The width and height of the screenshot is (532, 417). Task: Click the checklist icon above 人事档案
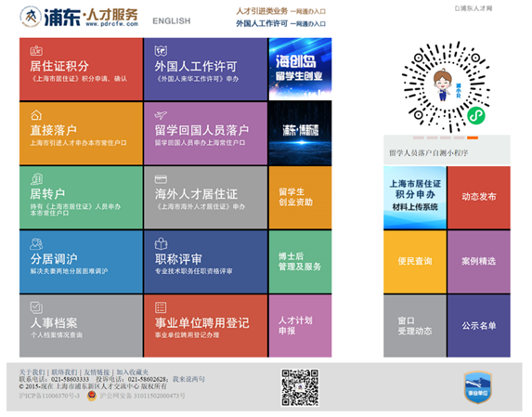36,307
